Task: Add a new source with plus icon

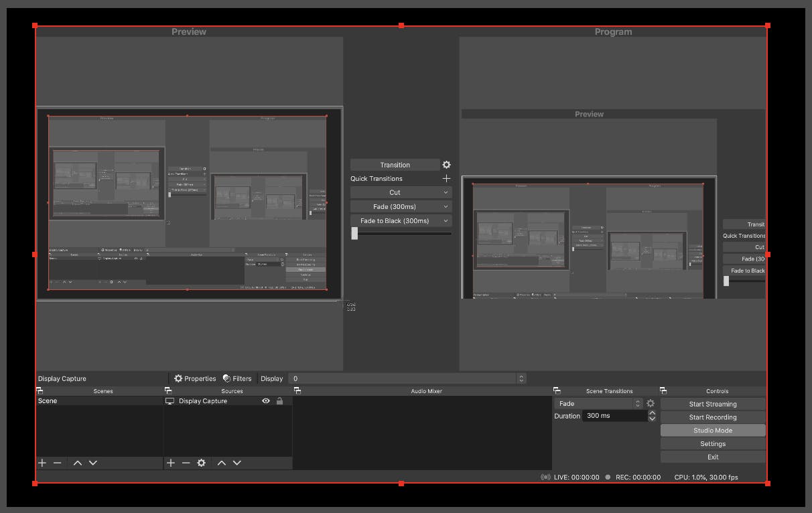Action: (171, 463)
